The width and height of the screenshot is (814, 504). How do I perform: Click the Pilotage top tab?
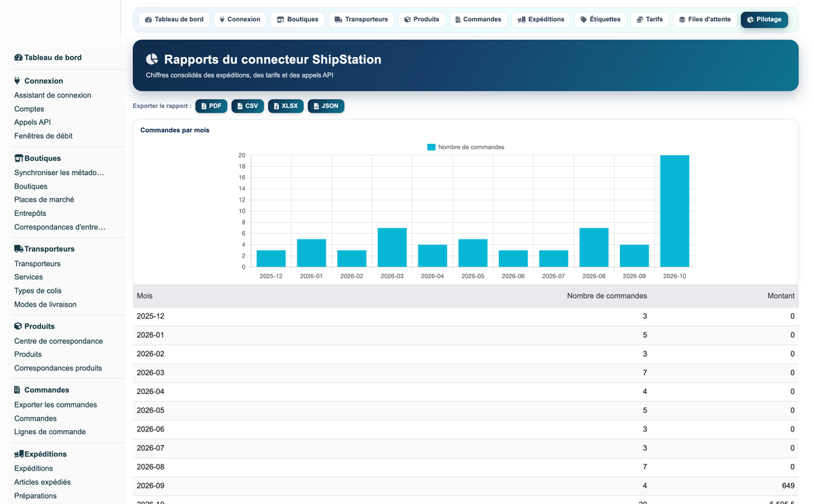point(764,20)
